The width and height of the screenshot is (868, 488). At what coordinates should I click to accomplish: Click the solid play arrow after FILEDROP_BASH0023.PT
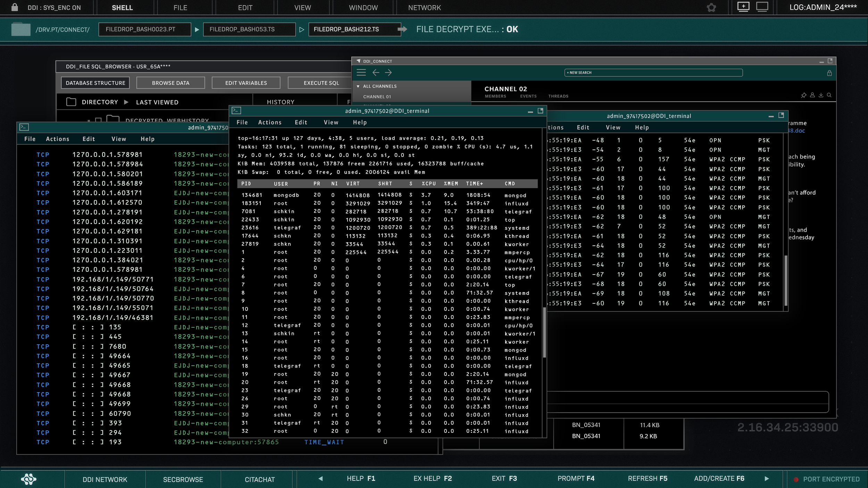[197, 30]
